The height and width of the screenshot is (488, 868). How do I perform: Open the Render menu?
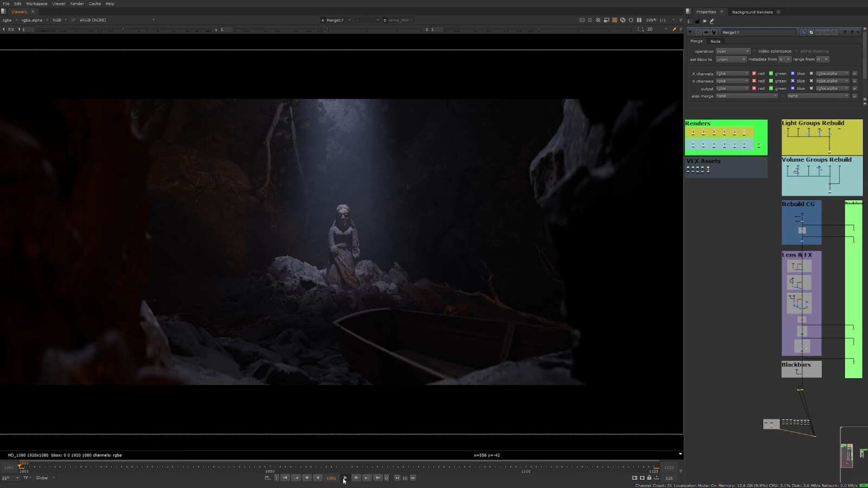pyautogui.click(x=77, y=4)
